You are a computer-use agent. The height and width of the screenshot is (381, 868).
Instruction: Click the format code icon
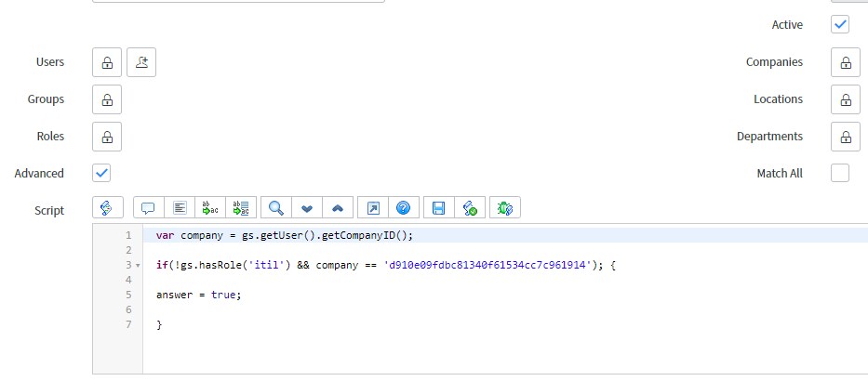[x=180, y=208]
